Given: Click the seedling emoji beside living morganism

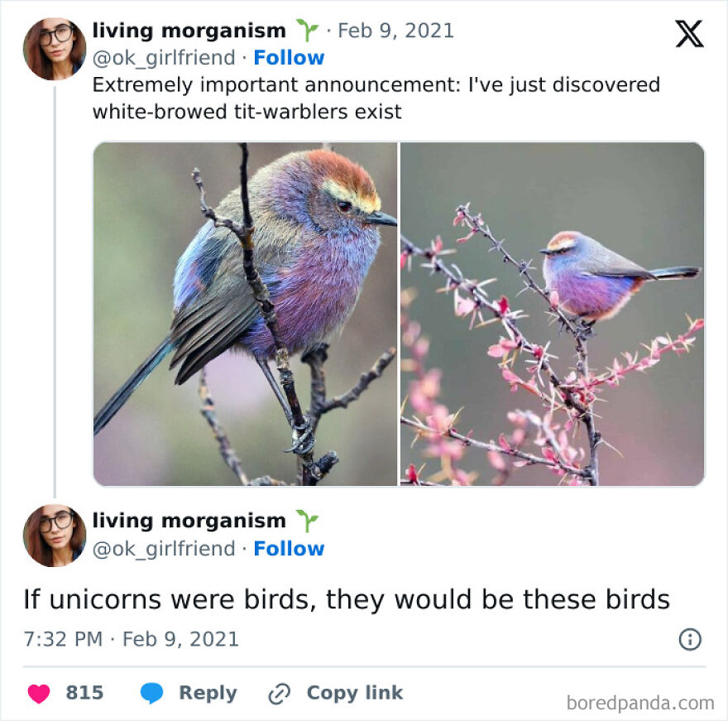Looking at the screenshot, I should (x=308, y=29).
